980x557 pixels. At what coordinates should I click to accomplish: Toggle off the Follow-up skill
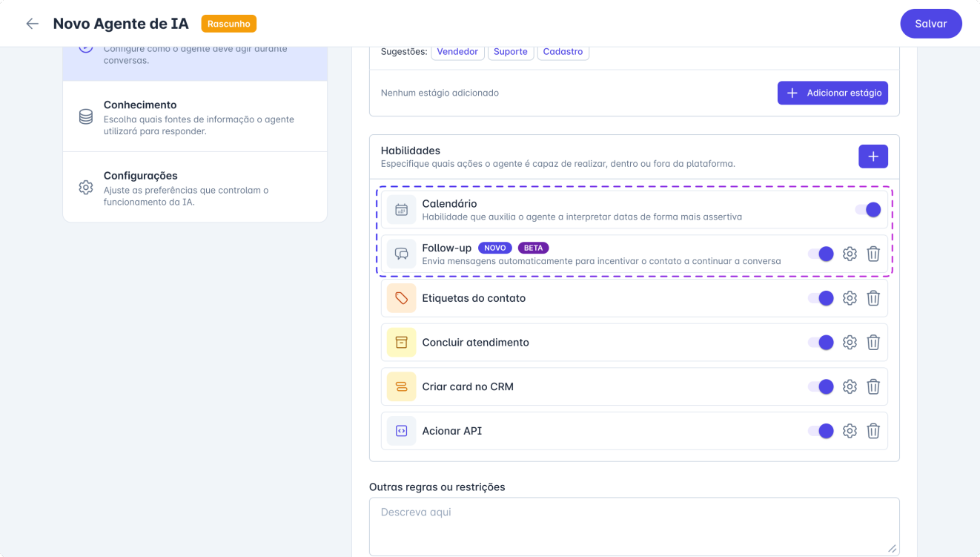tap(821, 254)
